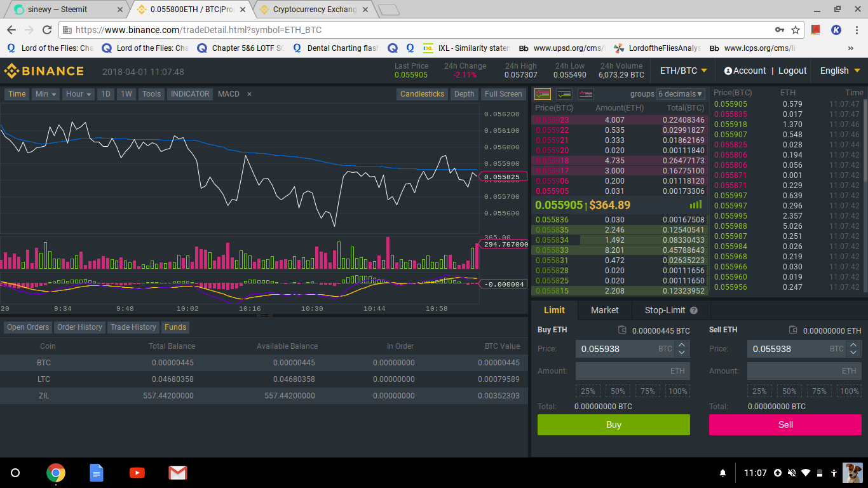The width and height of the screenshot is (868, 488).
Task: Click the Binance logo
Action: (x=44, y=71)
